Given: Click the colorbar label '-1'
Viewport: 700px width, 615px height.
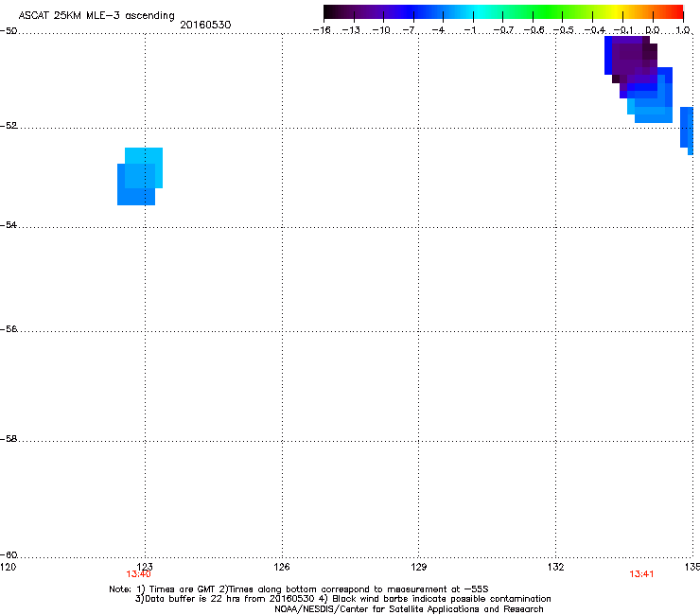Looking at the screenshot, I should pyautogui.click(x=469, y=30).
